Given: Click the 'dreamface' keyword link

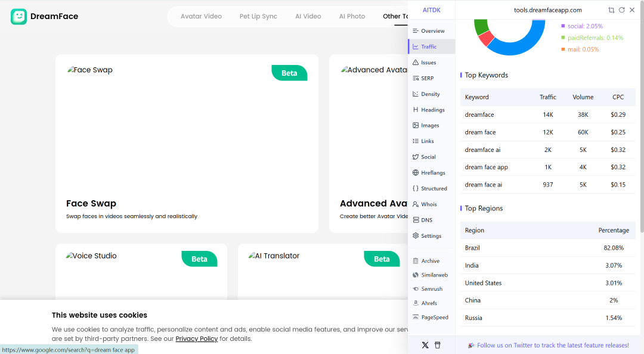Looking at the screenshot, I should (479, 115).
